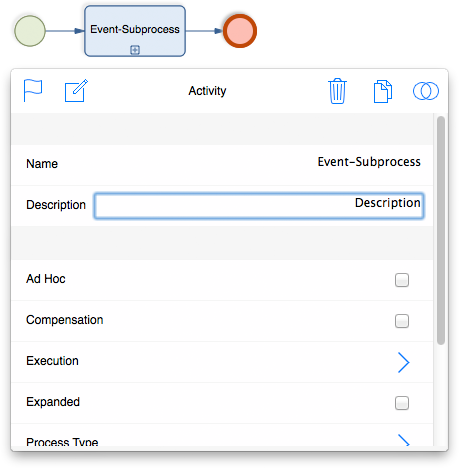Viewport: 459px width, 468px height.
Task: Open the Execution row settings
Action: tap(222, 362)
